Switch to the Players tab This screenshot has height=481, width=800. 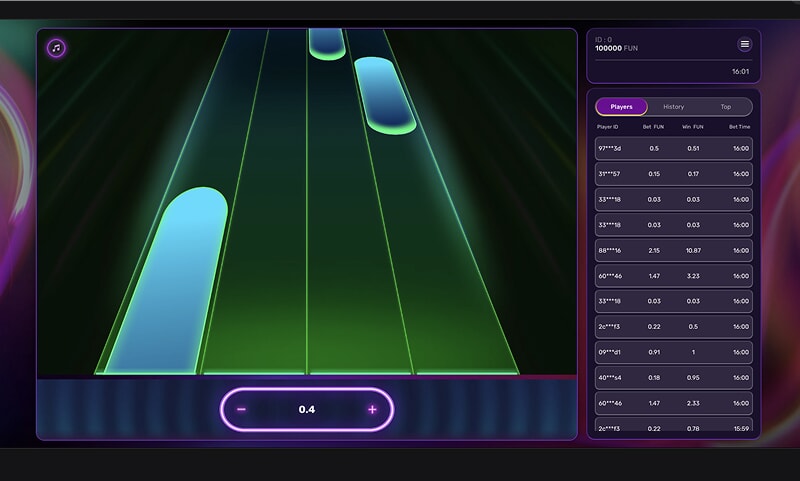[621, 107]
